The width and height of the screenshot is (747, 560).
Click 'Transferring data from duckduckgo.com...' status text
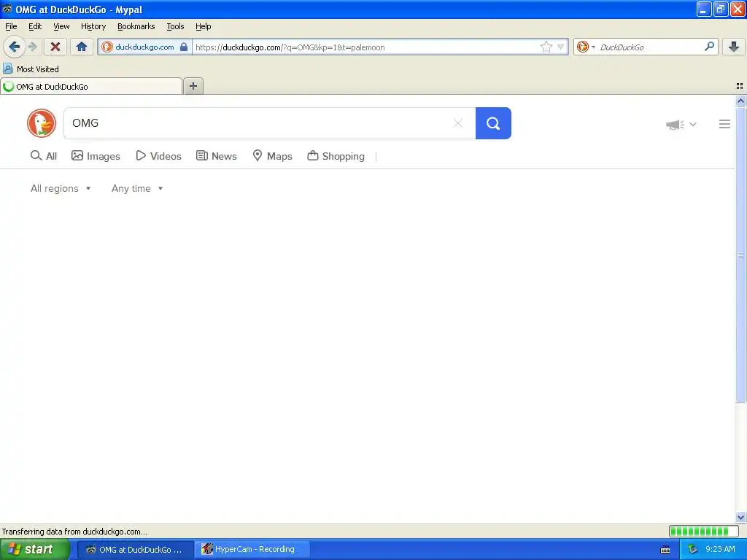[x=75, y=532]
